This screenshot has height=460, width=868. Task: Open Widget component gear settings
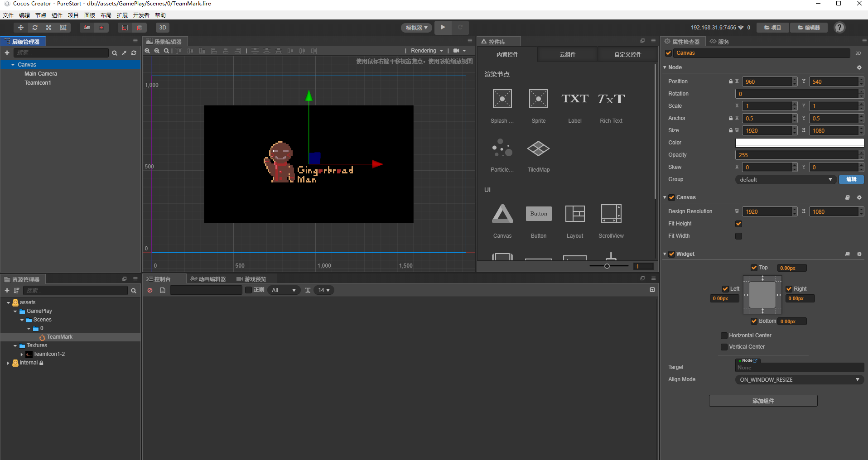click(x=859, y=254)
